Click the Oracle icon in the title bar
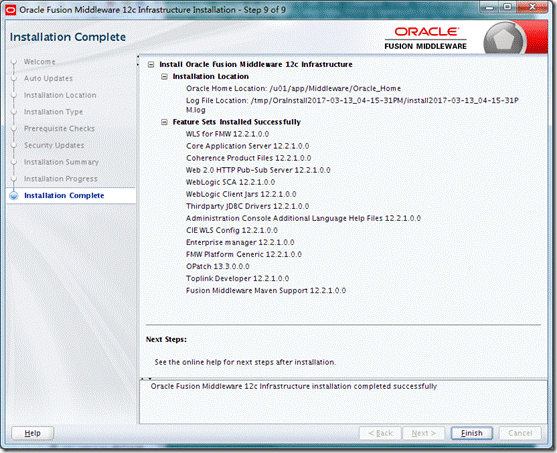 (x=10, y=10)
